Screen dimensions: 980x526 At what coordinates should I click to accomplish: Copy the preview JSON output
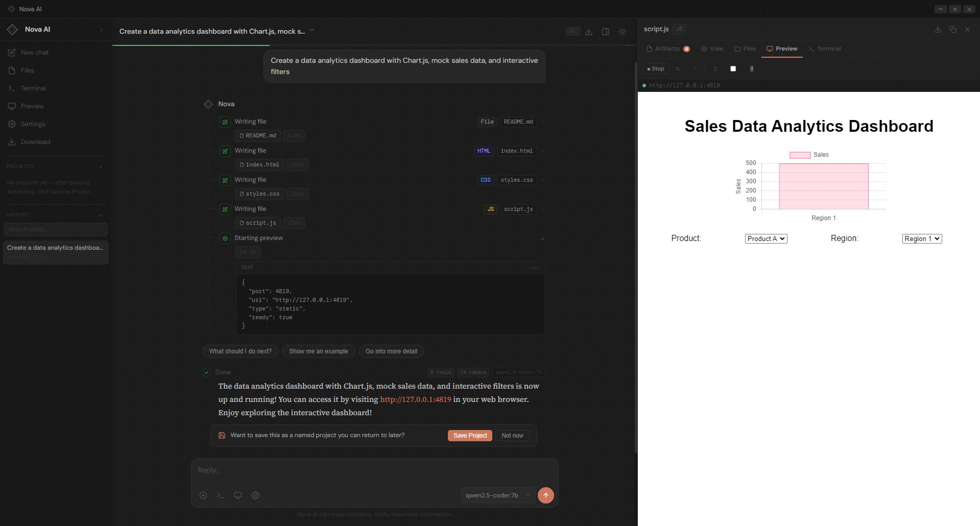[x=534, y=268]
